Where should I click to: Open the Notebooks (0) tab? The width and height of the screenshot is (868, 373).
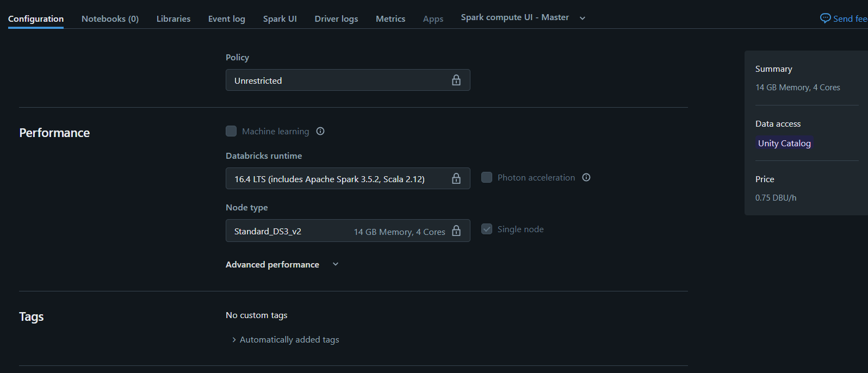coord(110,18)
